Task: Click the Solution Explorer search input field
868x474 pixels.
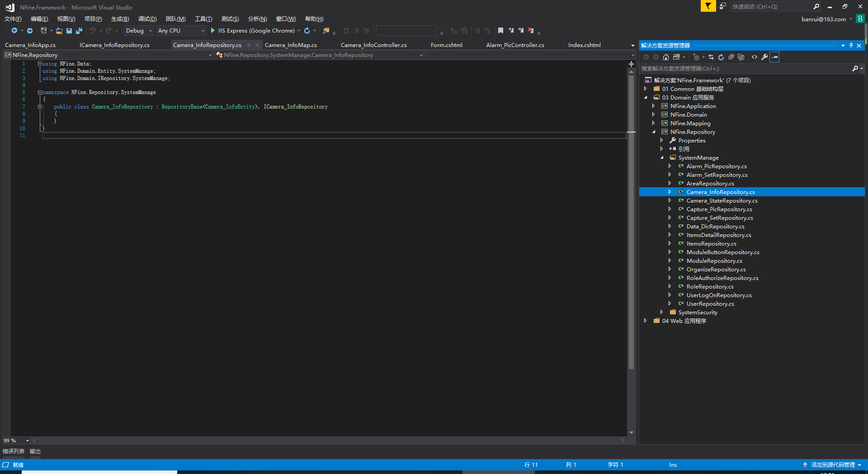Action: click(x=745, y=69)
